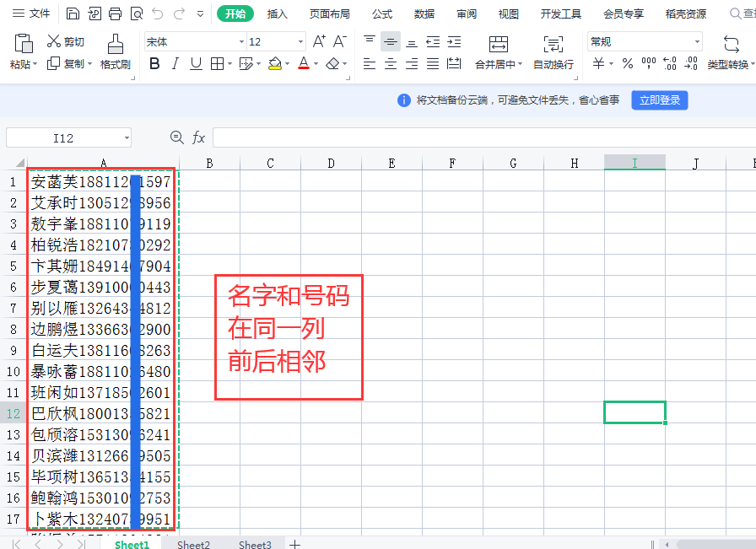Decrease decimal places icon
Screen dimensions: 756x549
tap(691, 63)
